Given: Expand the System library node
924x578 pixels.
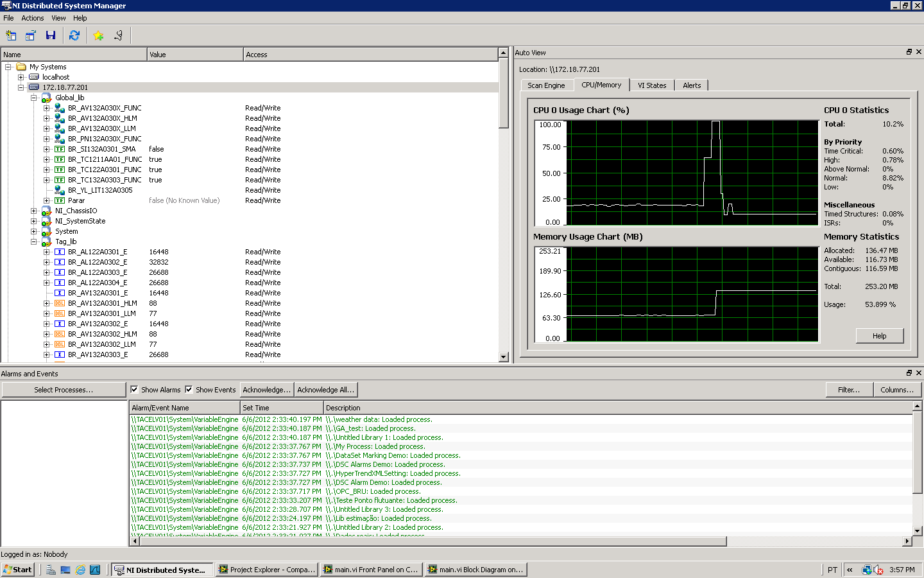Looking at the screenshot, I should (x=33, y=231).
